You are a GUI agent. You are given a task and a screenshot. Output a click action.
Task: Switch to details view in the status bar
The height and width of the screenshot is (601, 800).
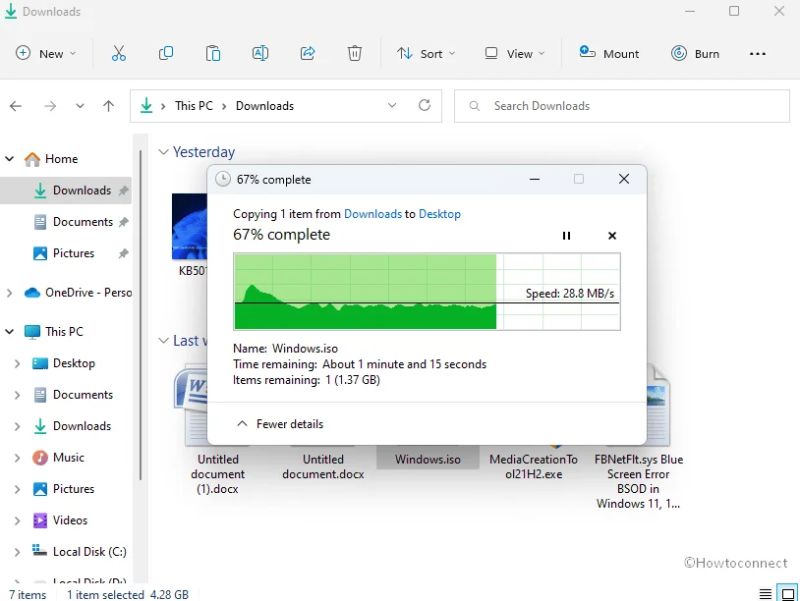pos(764,593)
